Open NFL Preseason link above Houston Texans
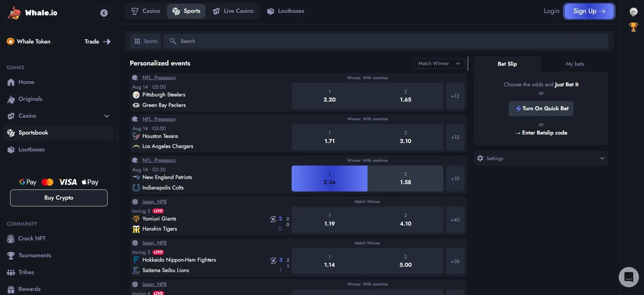 click(159, 119)
